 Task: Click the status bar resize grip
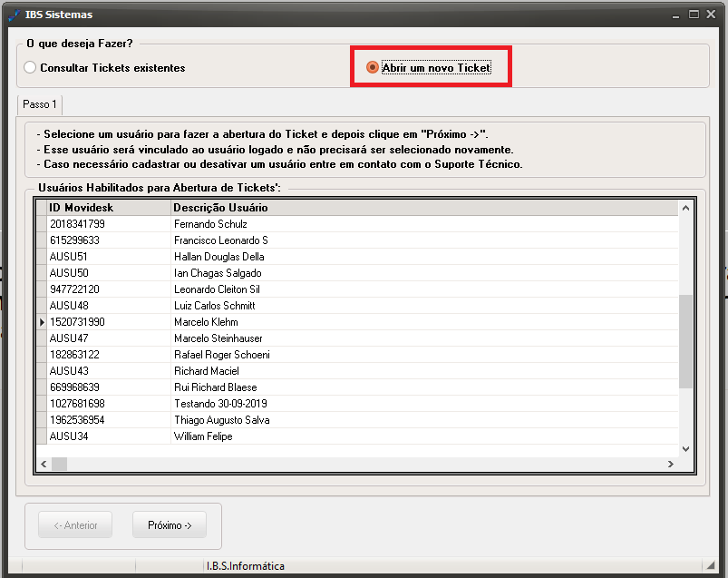(711, 565)
